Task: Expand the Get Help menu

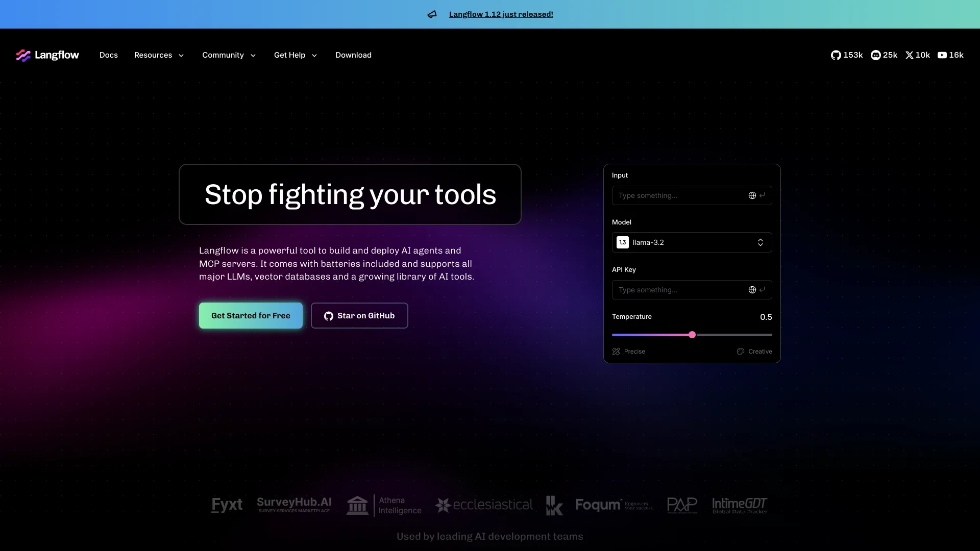Action: pos(296,55)
